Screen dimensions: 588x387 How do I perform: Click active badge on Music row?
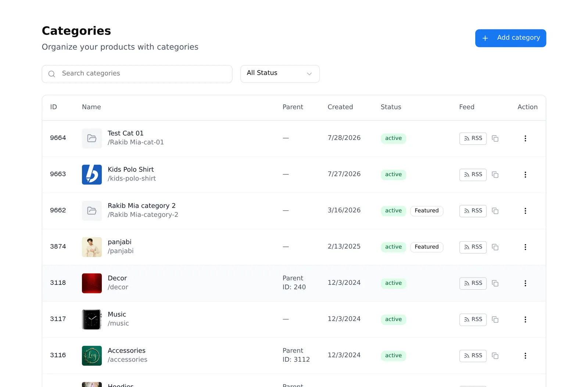point(393,319)
